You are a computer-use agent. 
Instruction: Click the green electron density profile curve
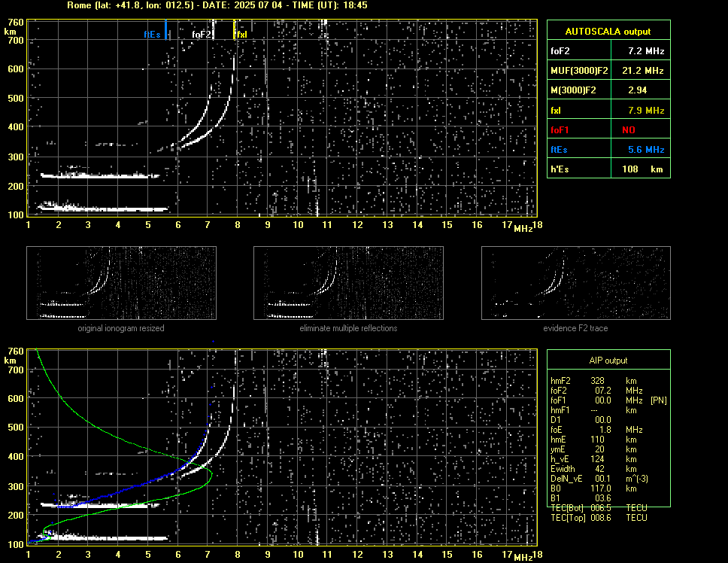[211, 474]
